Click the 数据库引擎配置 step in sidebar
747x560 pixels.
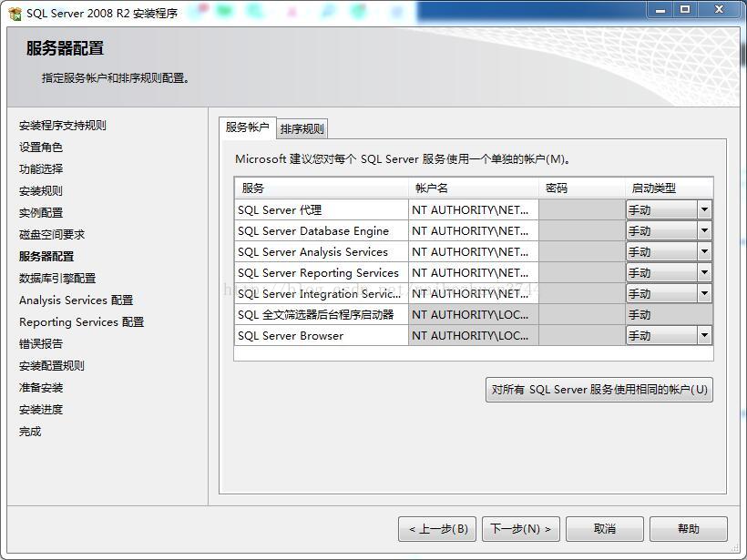(x=57, y=278)
